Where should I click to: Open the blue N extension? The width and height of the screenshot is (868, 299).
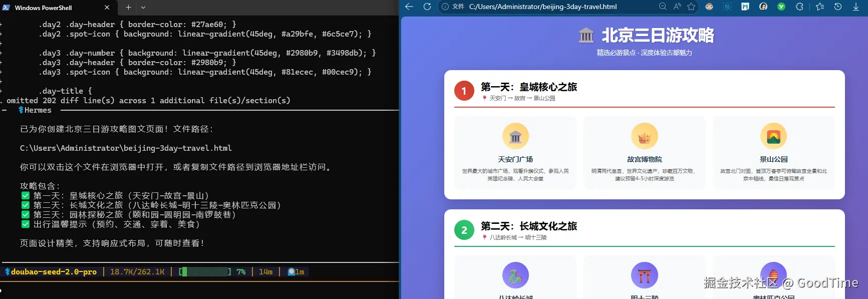[x=727, y=7]
